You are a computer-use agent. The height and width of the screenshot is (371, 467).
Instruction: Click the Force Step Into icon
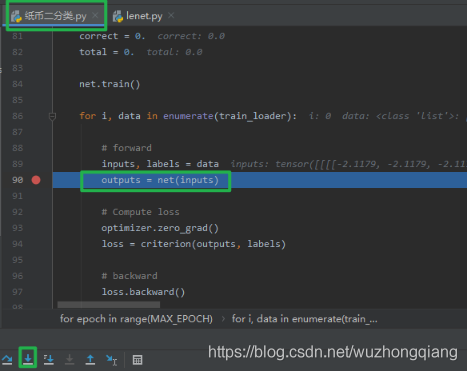click(69, 359)
